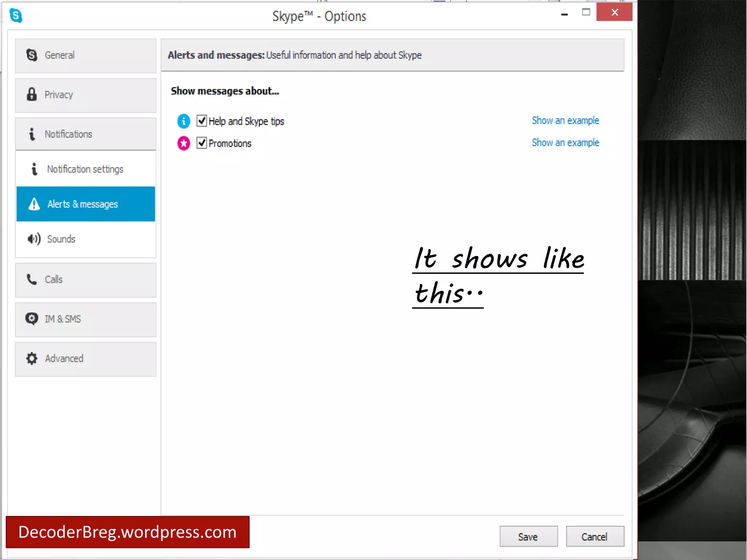Click the Calls phone icon
747x560 pixels.
[x=32, y=279]
